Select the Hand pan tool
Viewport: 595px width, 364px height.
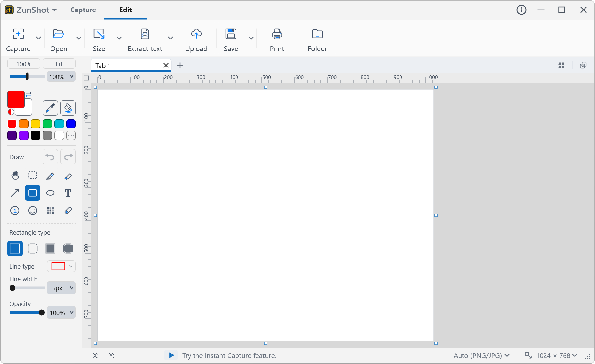point(15,176)
